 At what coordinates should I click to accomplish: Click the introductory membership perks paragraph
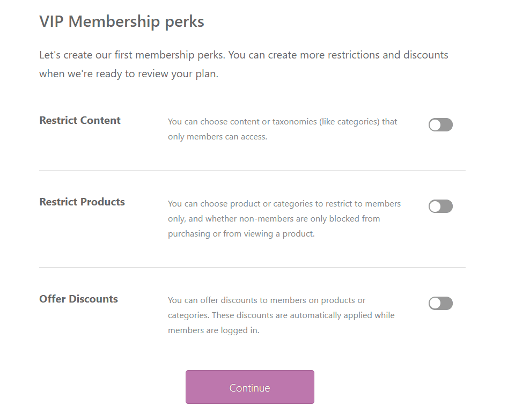pos(244,64)
